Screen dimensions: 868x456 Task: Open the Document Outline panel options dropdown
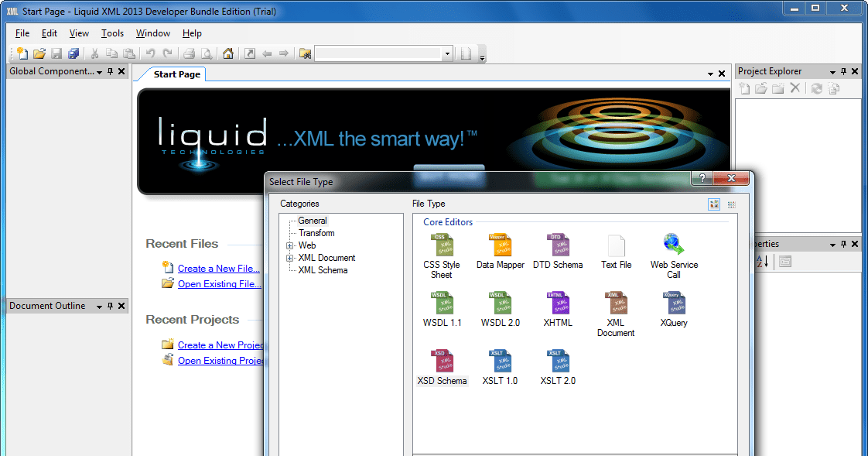[x=99, y=307]
